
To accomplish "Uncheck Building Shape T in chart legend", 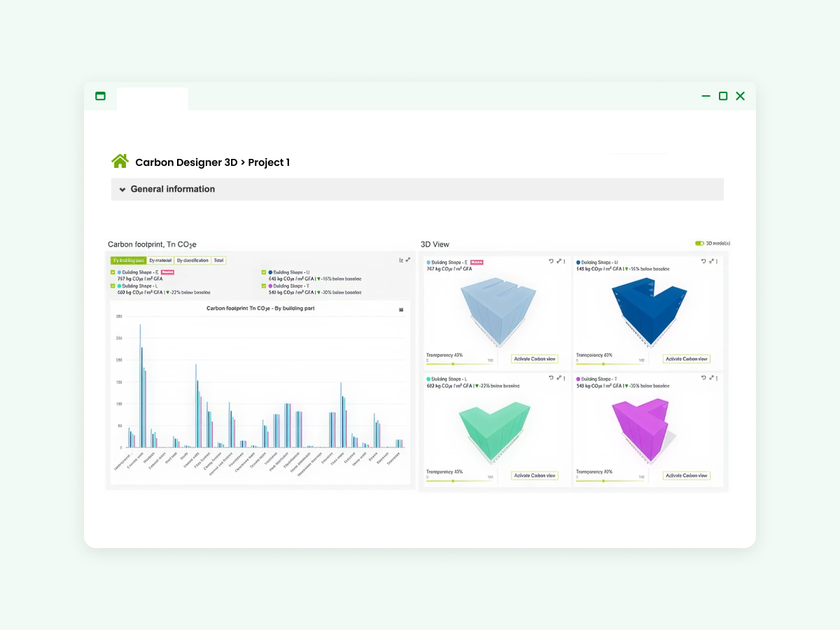I will tap(264, 286).
